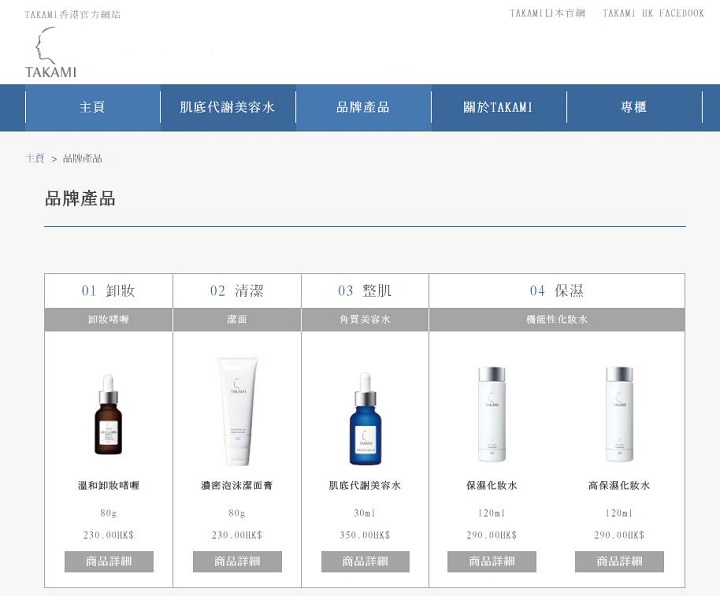
Task: Open the brown cleansing gel bottle image
Action: 108,414
